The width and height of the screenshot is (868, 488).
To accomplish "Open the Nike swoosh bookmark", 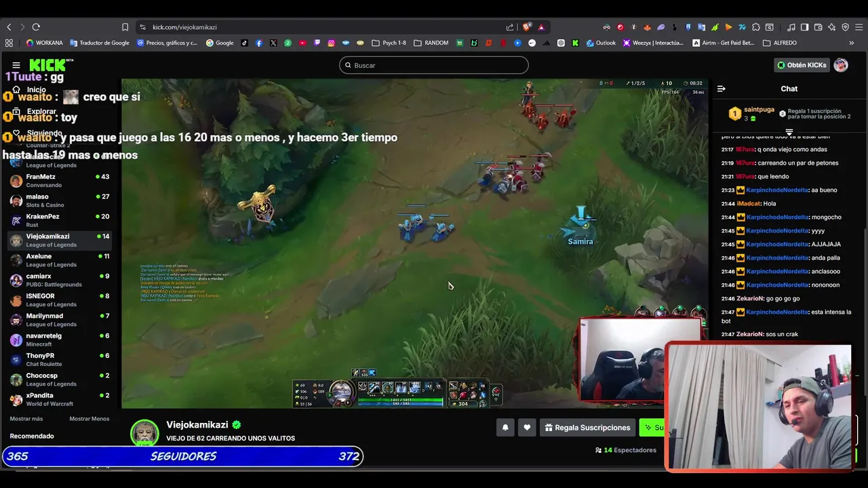I will tap(532, 43).
